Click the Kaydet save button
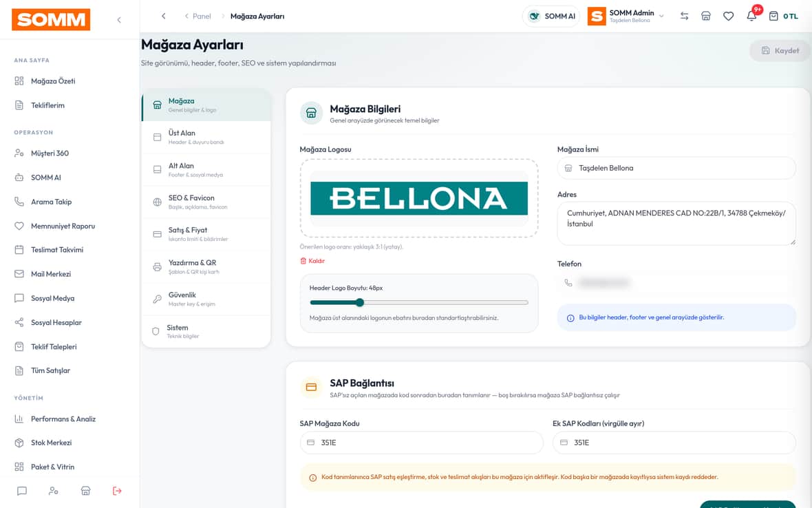 780,51
